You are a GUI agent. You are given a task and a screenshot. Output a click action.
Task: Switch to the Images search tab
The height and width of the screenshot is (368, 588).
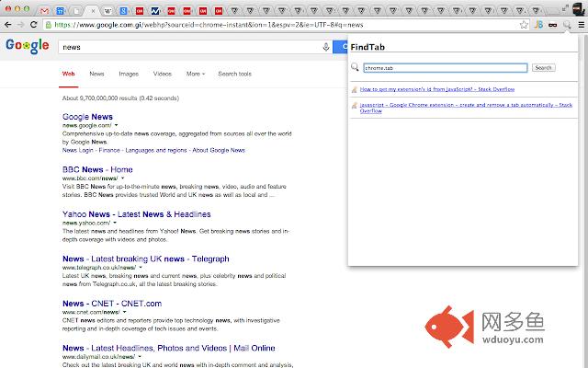click(x=129, y=74)
